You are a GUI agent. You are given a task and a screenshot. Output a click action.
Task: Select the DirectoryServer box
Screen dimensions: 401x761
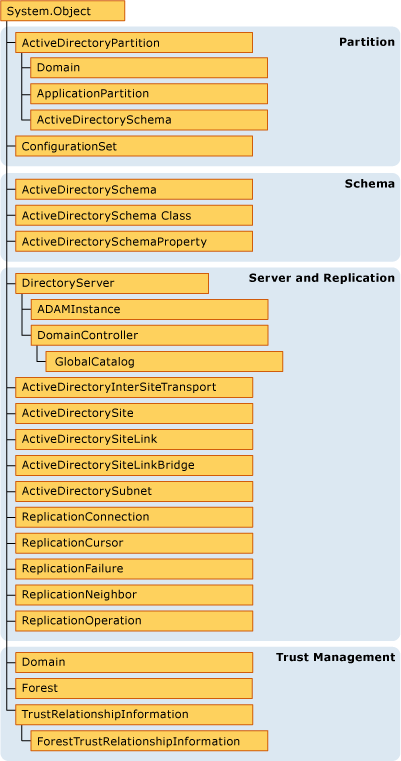coord(112,283)
